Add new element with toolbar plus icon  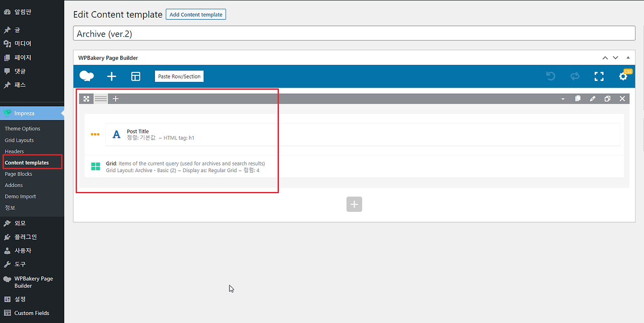112,76
